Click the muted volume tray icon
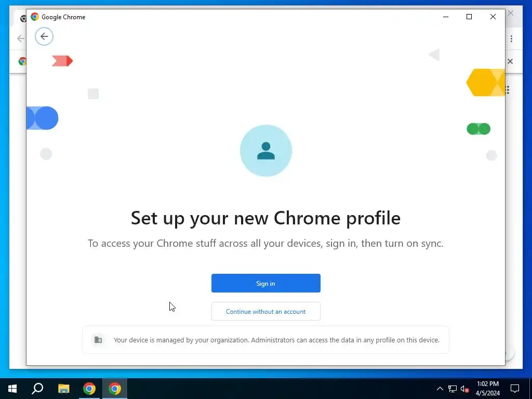Screen dimensions: 532x399 pyautogui.click(x=465, y=389)
